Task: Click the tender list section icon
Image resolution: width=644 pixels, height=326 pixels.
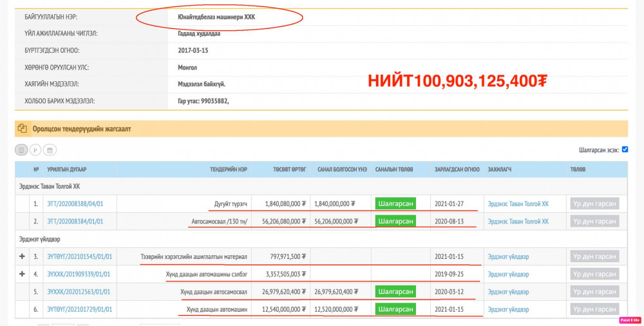Action: 22,129
